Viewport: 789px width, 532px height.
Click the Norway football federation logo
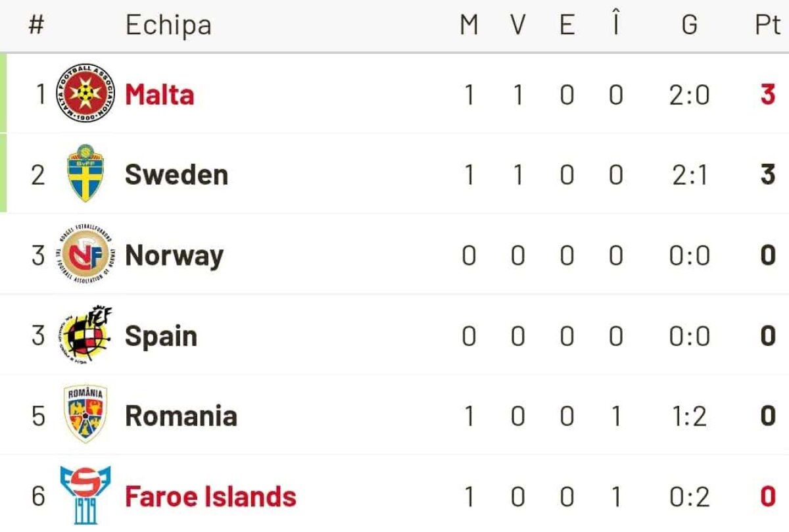point(85,254)
